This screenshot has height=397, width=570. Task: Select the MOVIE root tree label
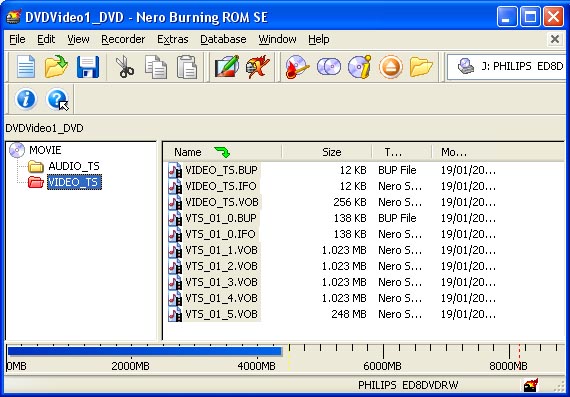click(x=45, y=150)
